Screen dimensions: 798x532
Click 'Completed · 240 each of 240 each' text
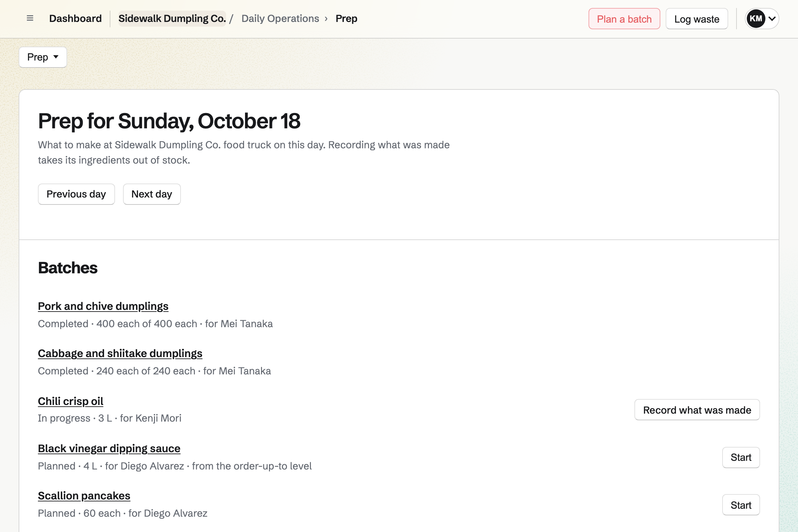point(117,371)
